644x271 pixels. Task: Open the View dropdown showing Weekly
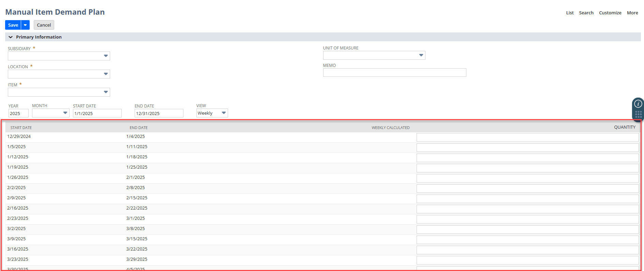pyautogui.click(x=212, y=113)
